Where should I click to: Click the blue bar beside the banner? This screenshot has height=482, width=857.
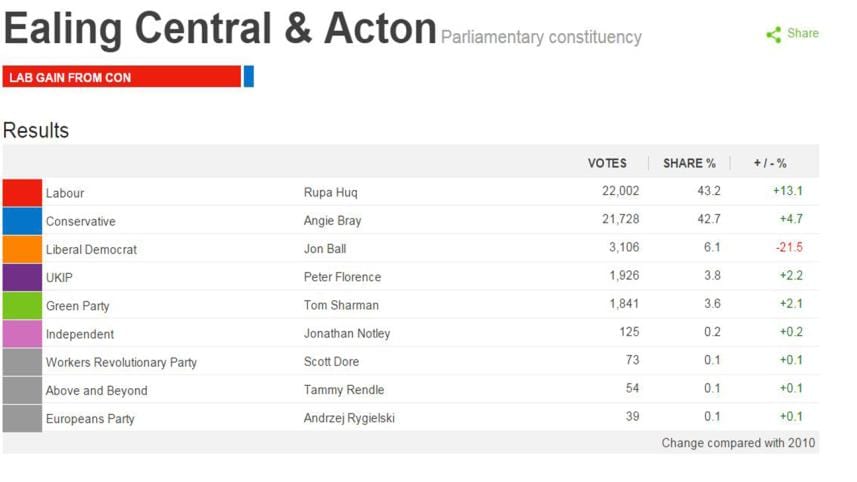(249, 77)
